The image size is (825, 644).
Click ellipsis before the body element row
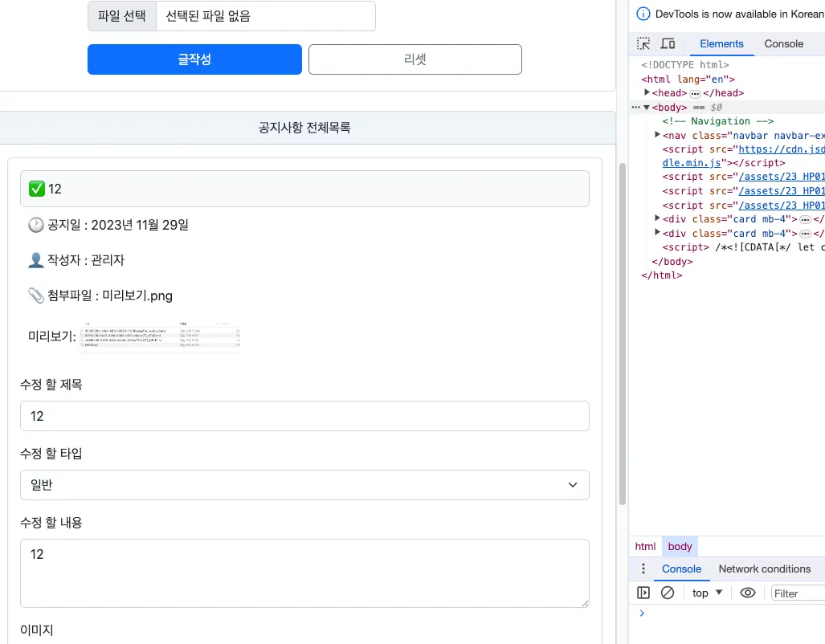[x=635, y=108]
